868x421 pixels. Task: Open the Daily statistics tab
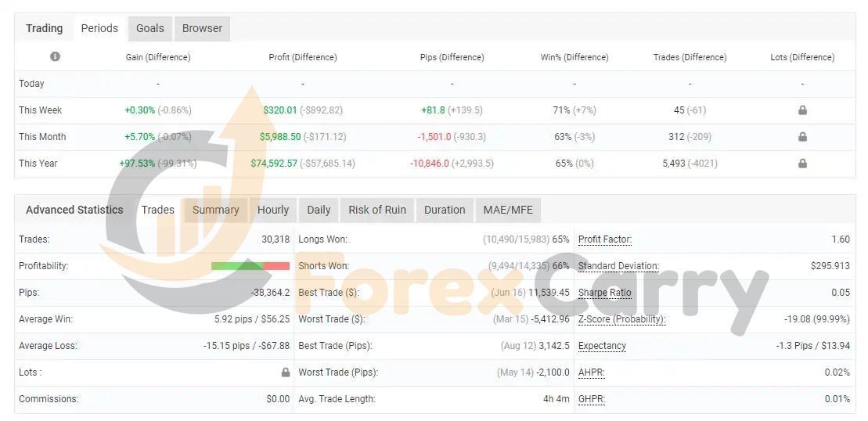click(x=319, y=210)
